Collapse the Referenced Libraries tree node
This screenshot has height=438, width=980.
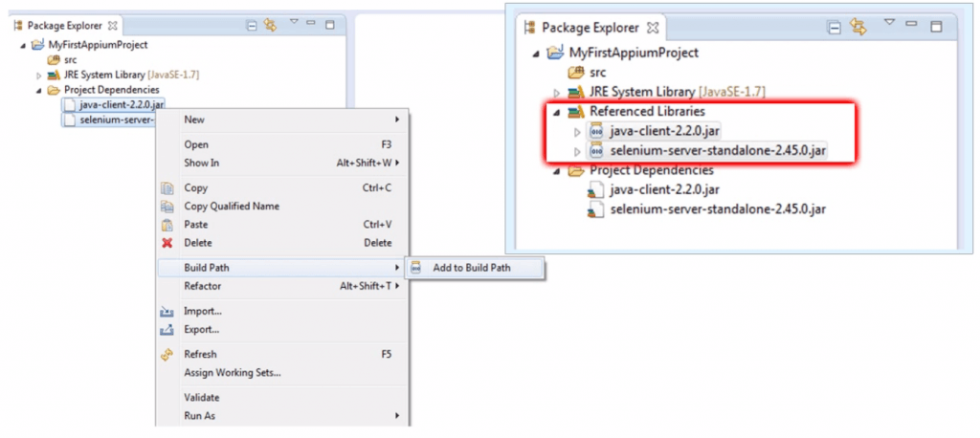558,112
